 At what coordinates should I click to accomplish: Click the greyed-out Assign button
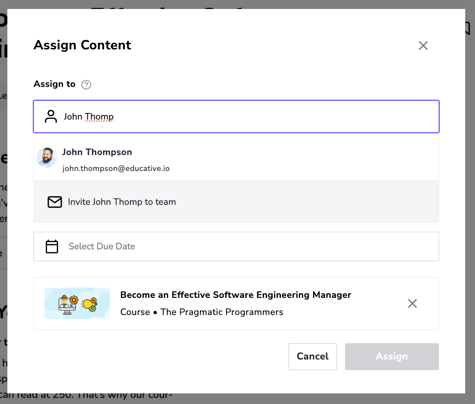pos(392,356)
